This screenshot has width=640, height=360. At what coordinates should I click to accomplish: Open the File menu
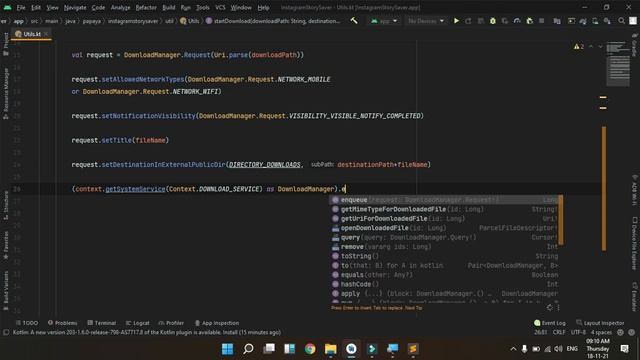click(21, 7)
